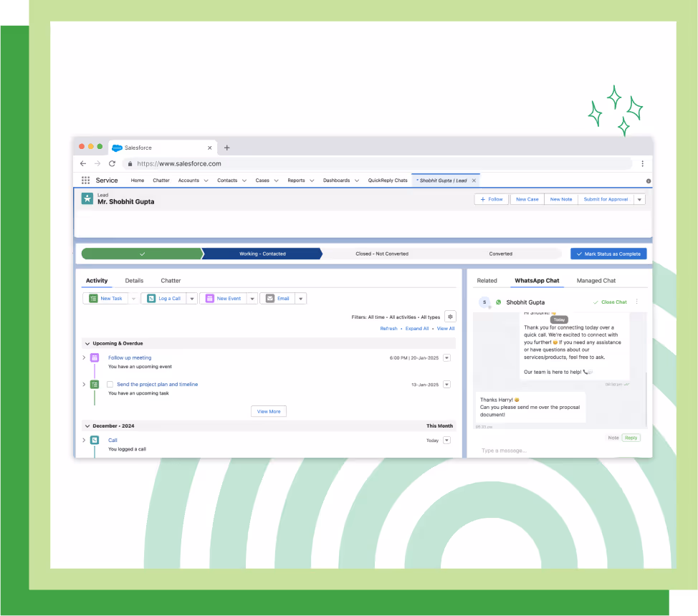
Task: Tick the Send the project plan checkbox
Action: click(110, 385)
